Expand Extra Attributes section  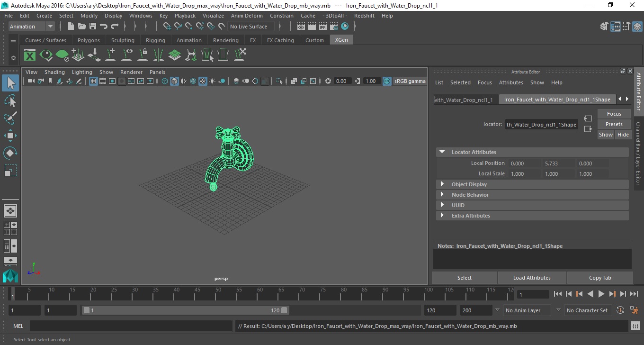click(442, 216)
